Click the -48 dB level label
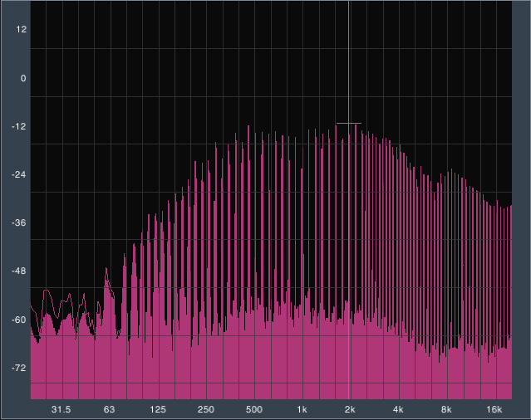 [19, 271]
